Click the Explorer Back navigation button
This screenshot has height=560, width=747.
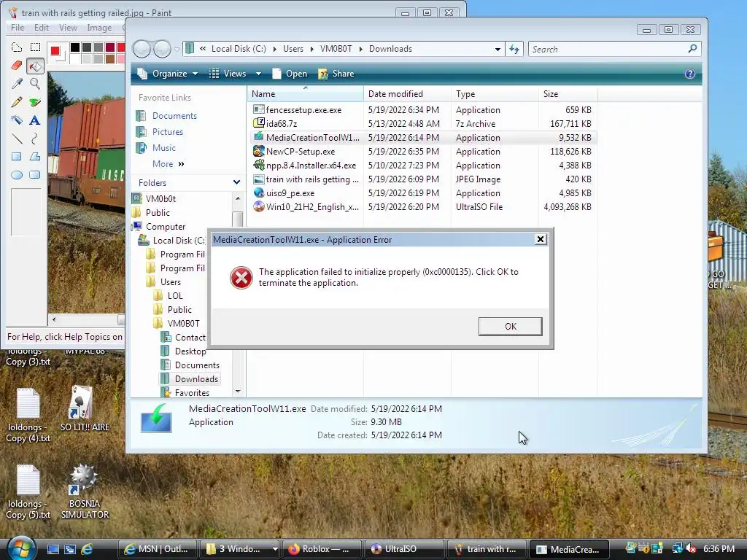[142, 49]
